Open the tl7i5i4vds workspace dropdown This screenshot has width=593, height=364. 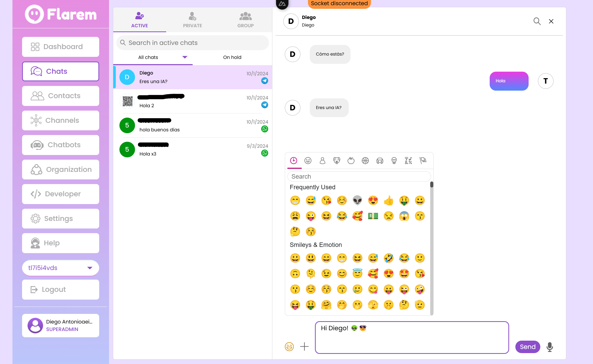[x=60, y=268]
